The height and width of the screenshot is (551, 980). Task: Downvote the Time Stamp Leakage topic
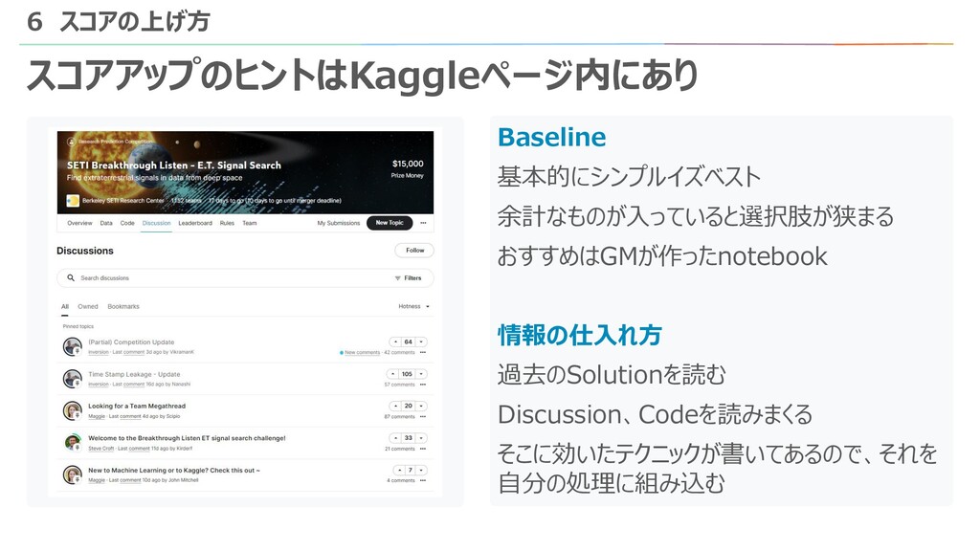[x=421, y=374]
